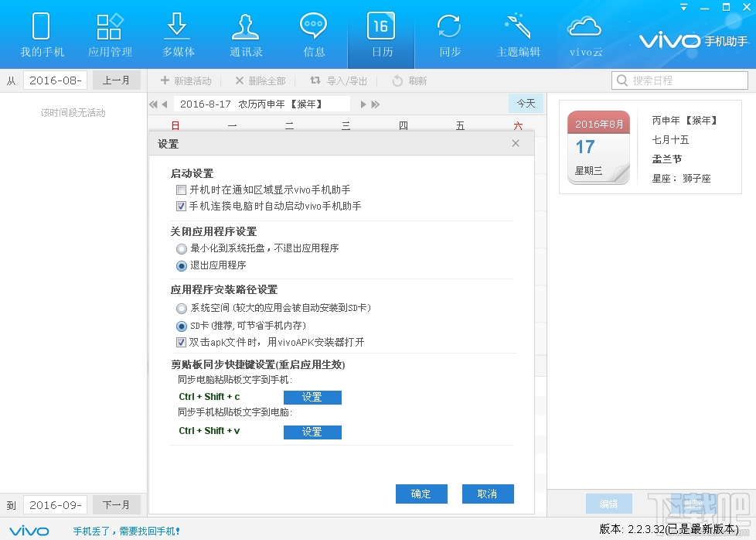756x540 pixels.
Task: Open 同步 sync
Action: coord(449,34)
